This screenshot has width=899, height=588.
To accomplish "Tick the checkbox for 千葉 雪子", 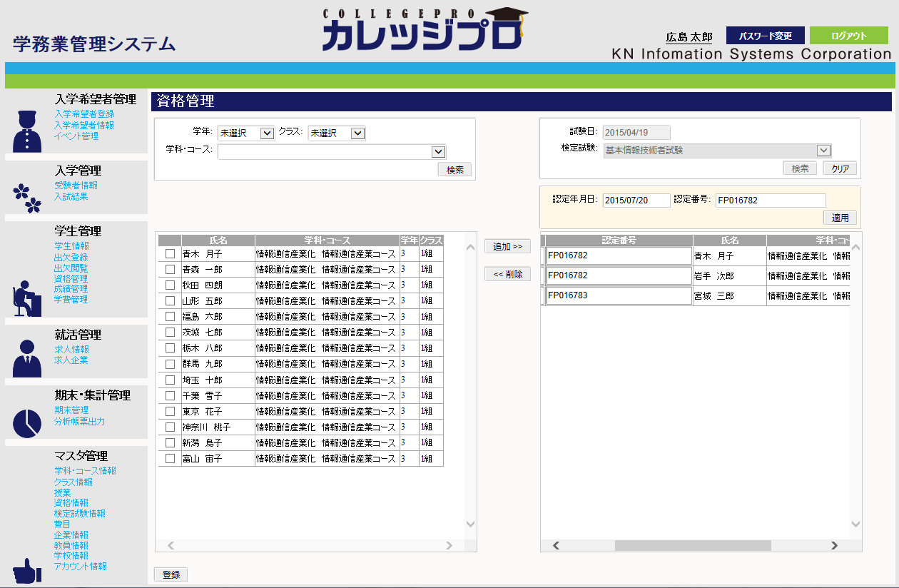I will tap(170, 395).
